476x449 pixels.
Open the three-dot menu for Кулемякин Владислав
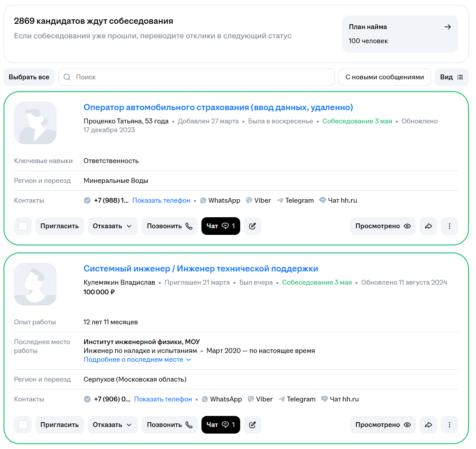pyautogui.click(x=450, y=425)
